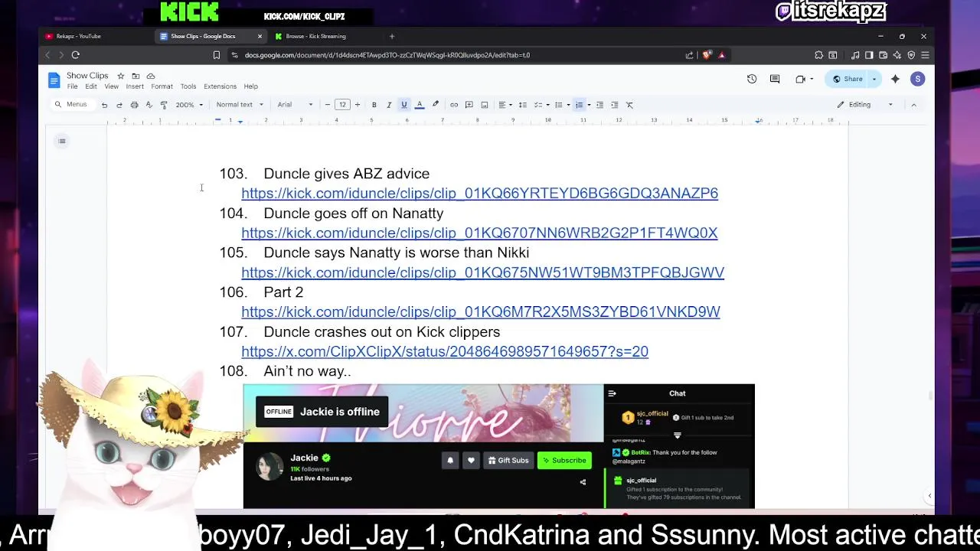Check the cloud document status icon
Screen dimensions: 980x551
point(151,76)
